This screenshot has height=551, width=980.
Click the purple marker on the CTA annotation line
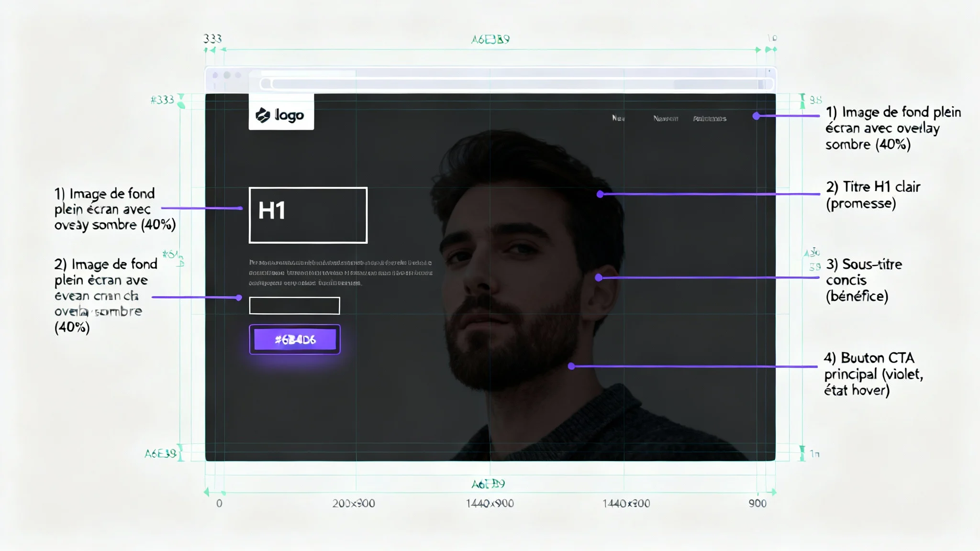(x=570, y=366)
